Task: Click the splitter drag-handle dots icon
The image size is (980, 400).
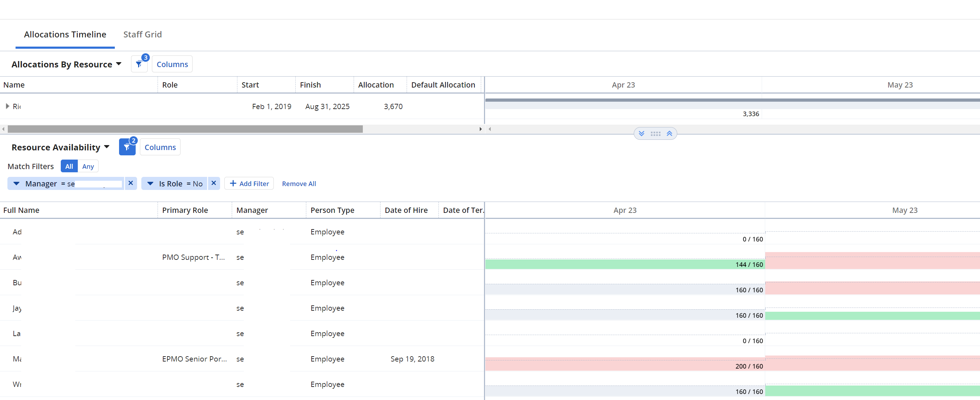Action: click(x=655, y=133)
